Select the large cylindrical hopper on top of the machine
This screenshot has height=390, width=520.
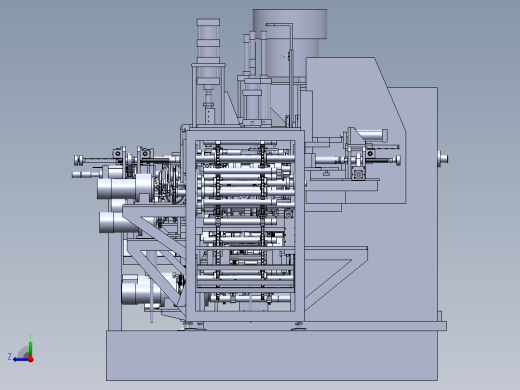[289, 42]
